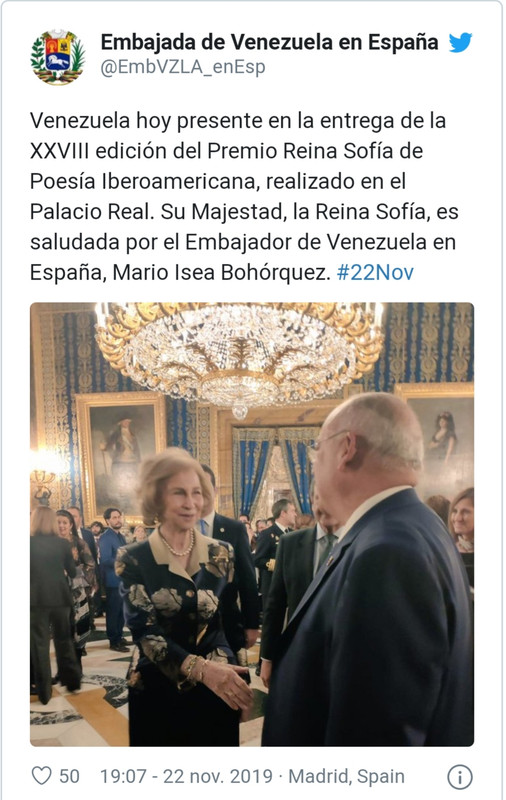Viewport: 506px width, 800px height.
Task: Visit the @EmbVZLA_enEsp handle
Action: coord(183,67)
